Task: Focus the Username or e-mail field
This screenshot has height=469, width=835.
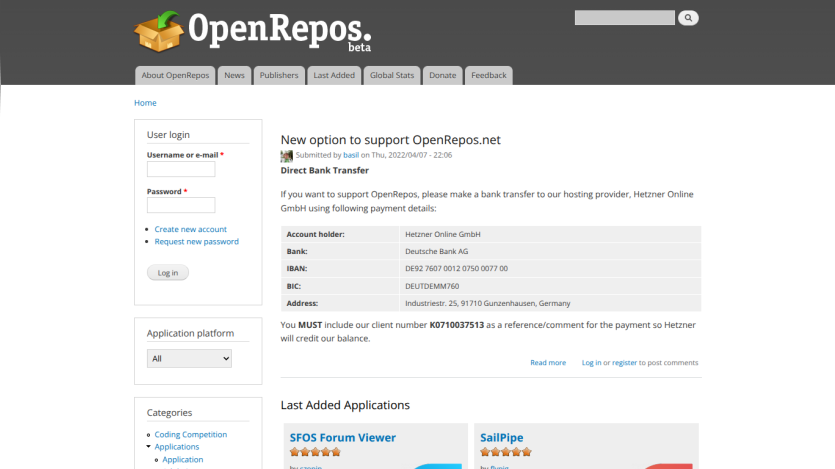Action: coord(181,169)
